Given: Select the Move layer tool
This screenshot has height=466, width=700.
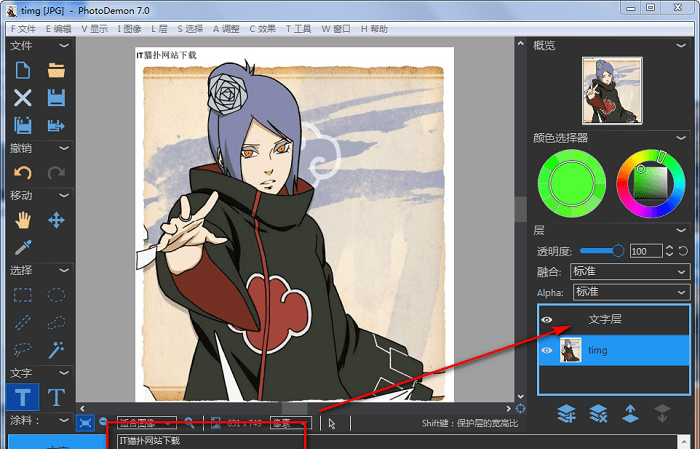Looking at the screenshot, I should (x=56, y=220).
